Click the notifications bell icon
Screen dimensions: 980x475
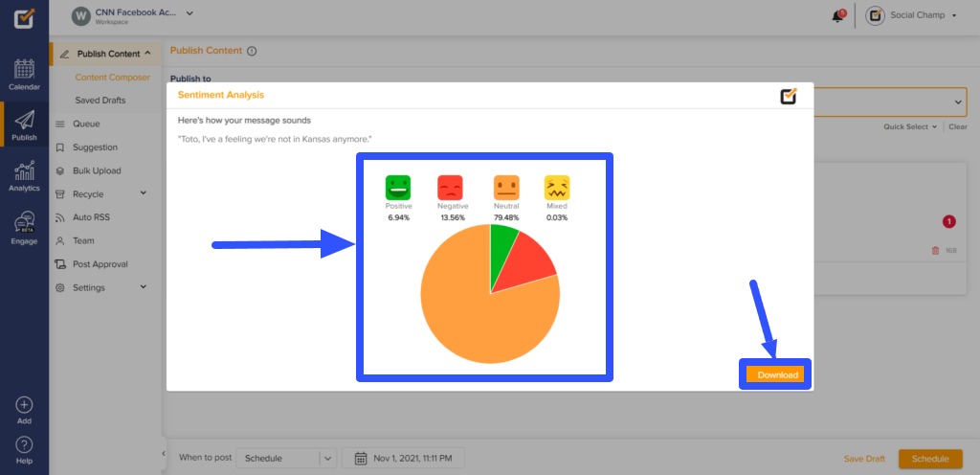click(838, 15)
